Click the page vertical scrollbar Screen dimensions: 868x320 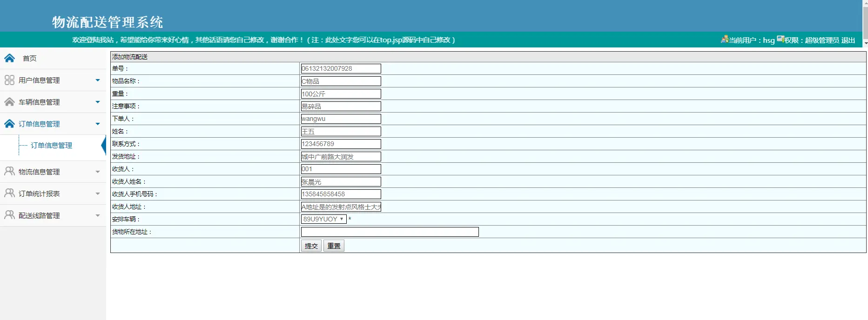(x=865, y=23)
